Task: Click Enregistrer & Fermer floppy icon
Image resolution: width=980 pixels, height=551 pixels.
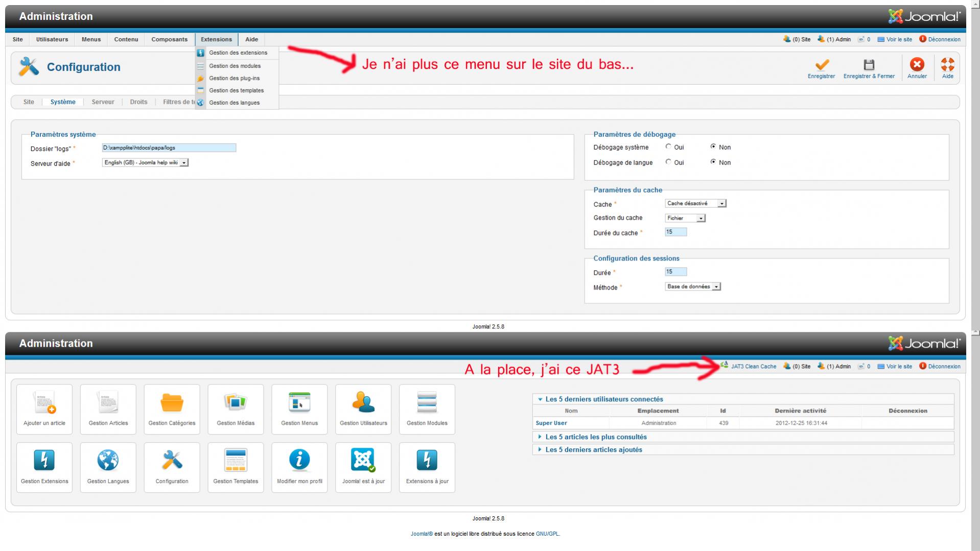Action: coord(869,65)
